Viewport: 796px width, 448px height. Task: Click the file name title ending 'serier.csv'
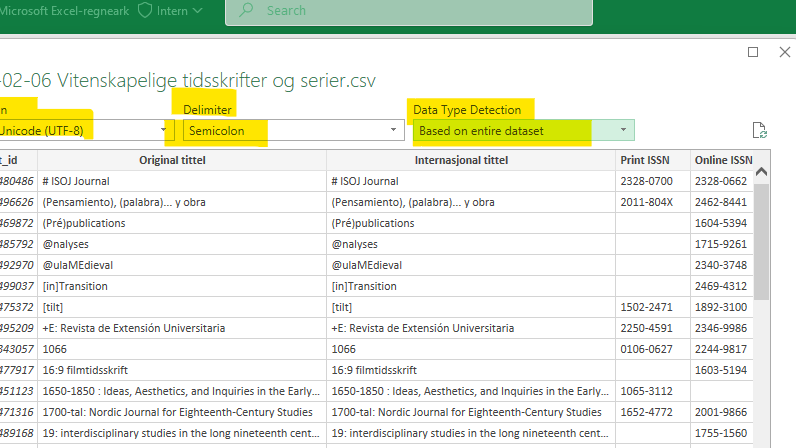click(188, 80)
